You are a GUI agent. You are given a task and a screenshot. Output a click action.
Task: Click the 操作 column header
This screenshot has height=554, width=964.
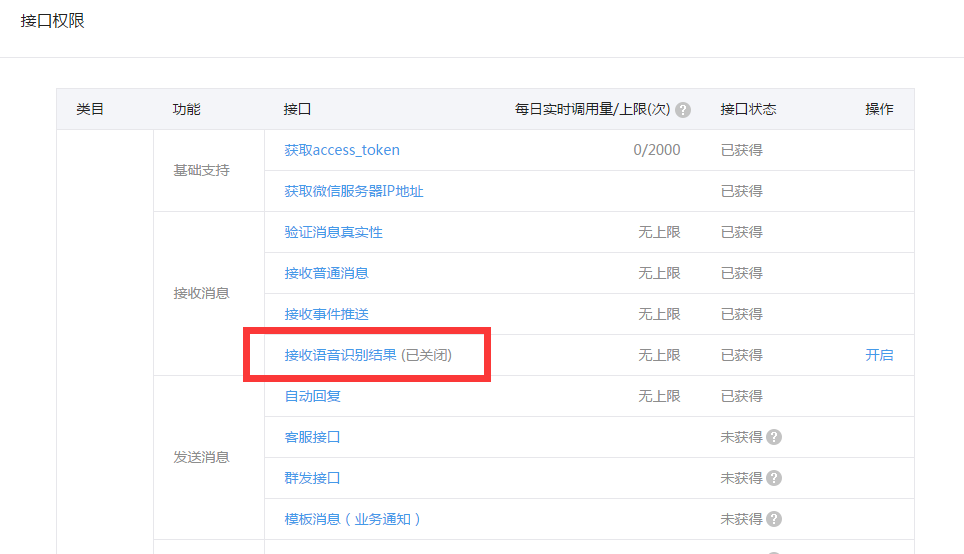[x=879, y=109]
